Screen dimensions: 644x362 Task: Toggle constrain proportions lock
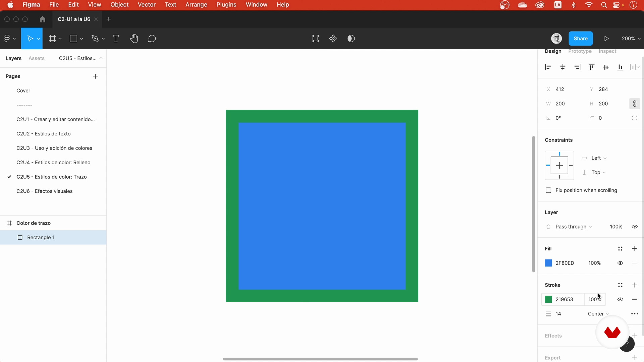(634, 104)
